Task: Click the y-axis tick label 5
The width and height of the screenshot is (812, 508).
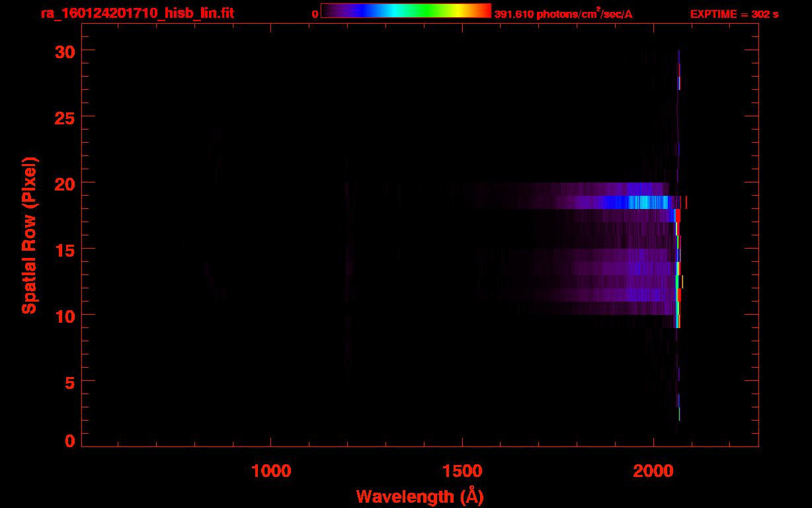Action: coord(71,382)
